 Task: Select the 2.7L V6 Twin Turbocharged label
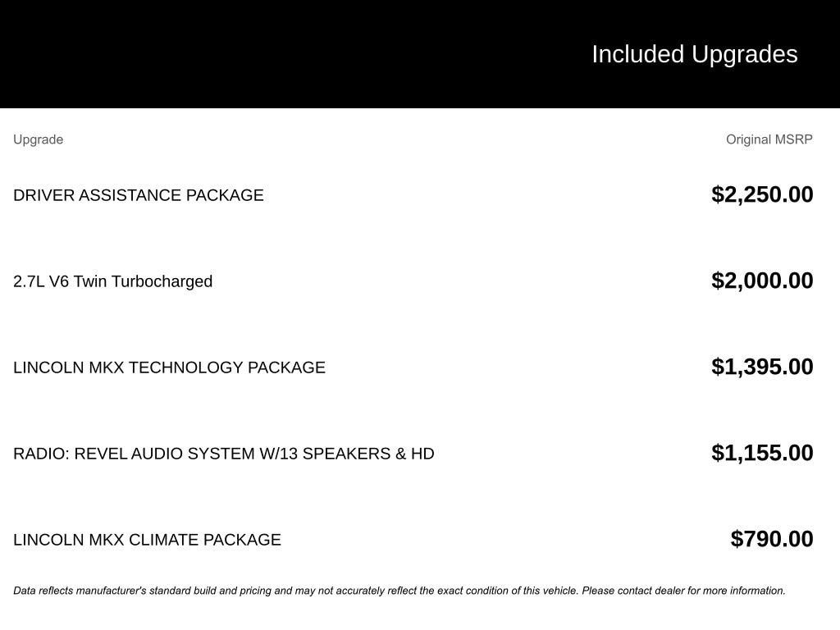tap(113, 281)
